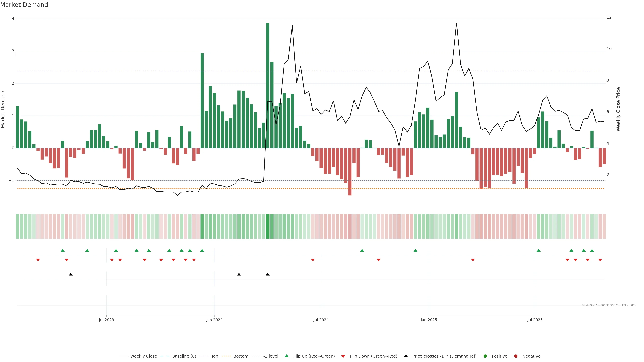The image size is (644, 362).
Task: Click the darkest green heat-strip cell
Action: coord(268,226)
